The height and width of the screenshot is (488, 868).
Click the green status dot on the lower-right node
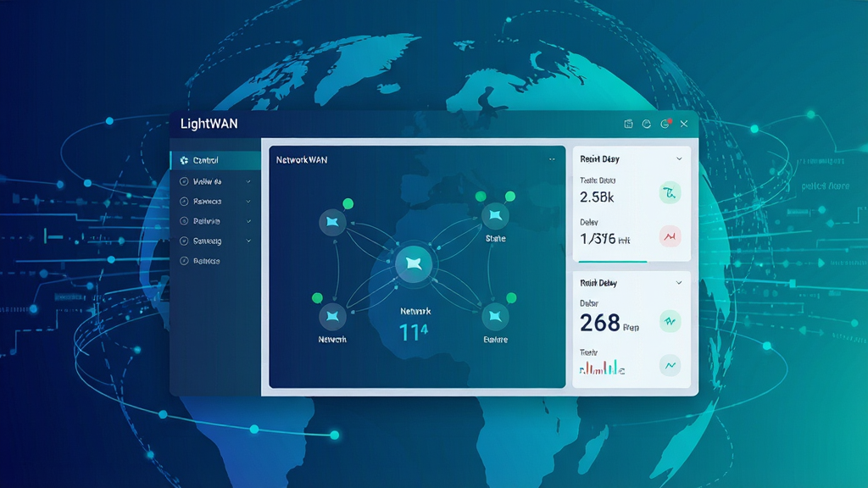511,298
